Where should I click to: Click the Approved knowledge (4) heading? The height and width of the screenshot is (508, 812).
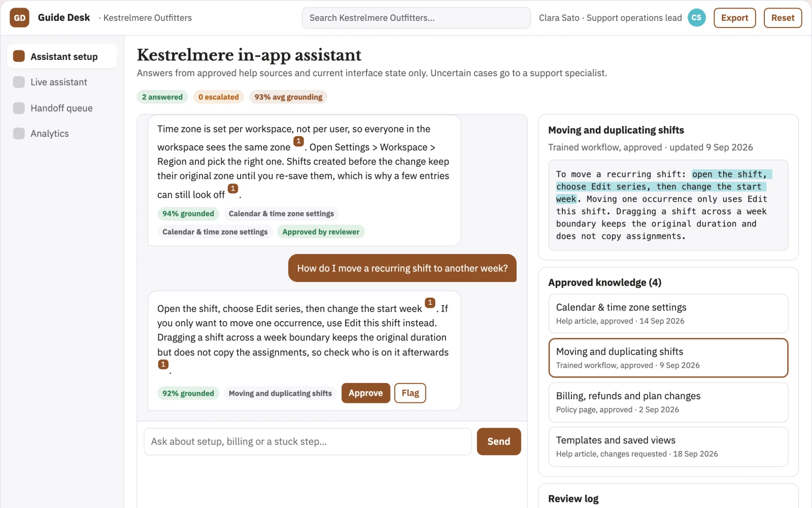tap(604, 282)
